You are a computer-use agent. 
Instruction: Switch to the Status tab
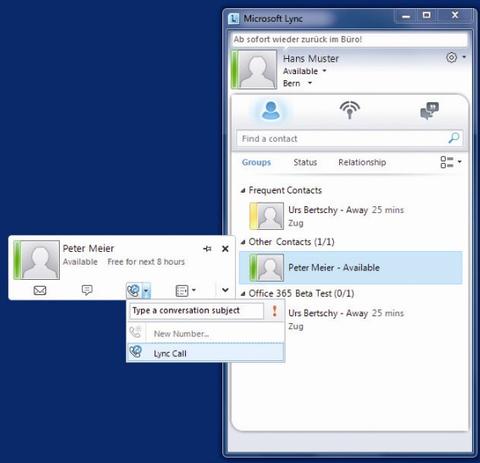point(305,162)
